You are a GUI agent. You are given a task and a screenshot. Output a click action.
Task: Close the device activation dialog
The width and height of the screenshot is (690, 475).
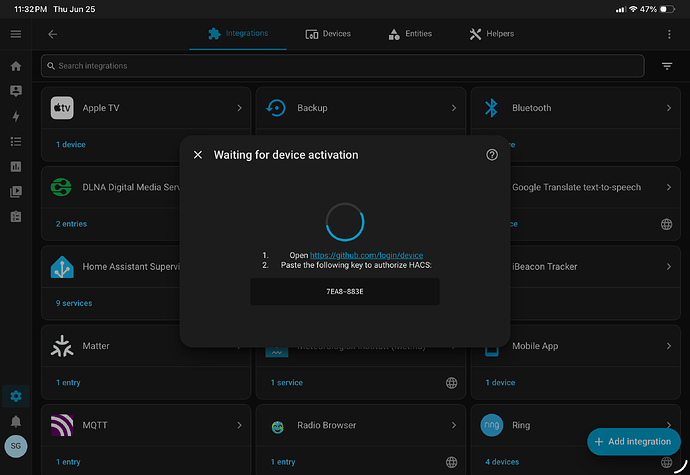pyautogui.click(x=198, y=155)
